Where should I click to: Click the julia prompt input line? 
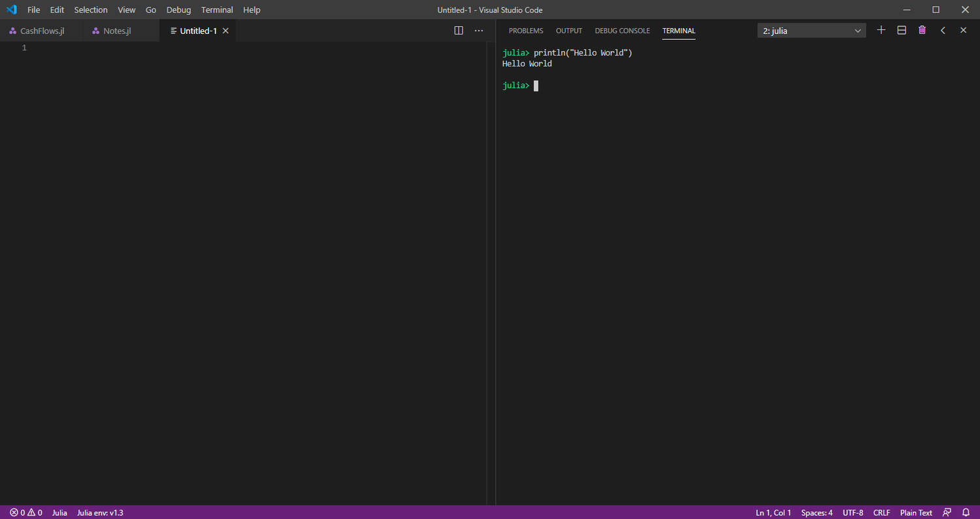521,86
